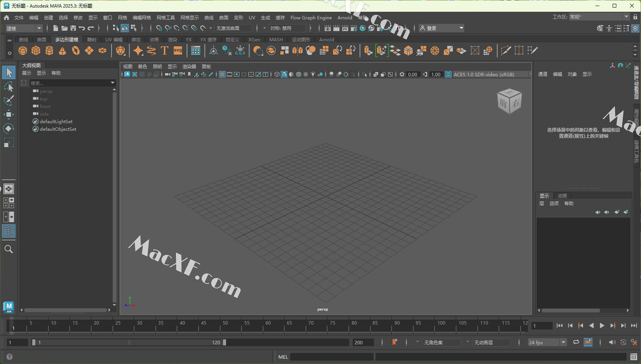Open the Flow Graph Engine menu

pos(311,17)
